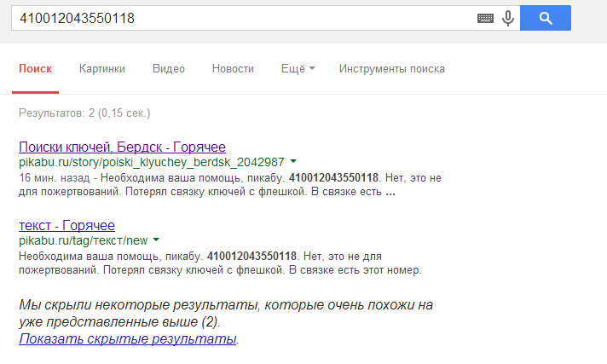Start voice search with microphone icon
Screen dimensions: 607x364
pos(508,18)
